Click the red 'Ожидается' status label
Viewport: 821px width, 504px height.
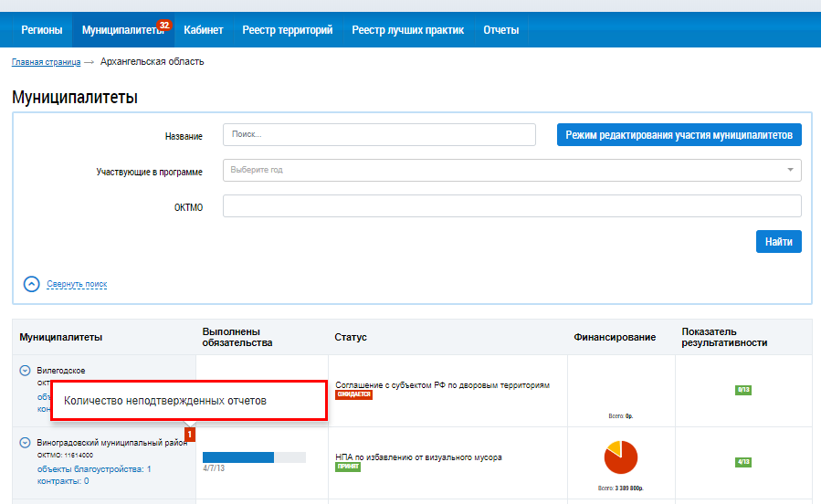pos(353,395)
